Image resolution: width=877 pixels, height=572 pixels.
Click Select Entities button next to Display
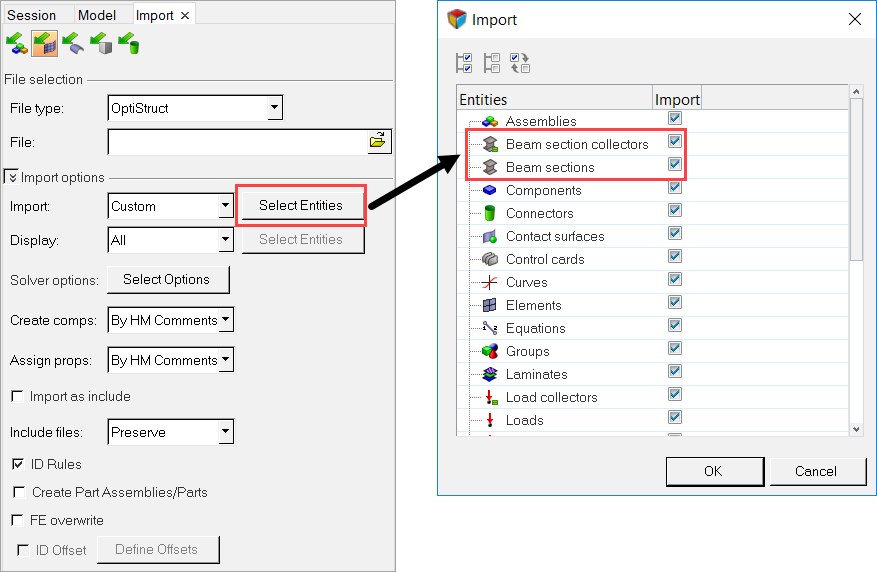pos(303,240)
